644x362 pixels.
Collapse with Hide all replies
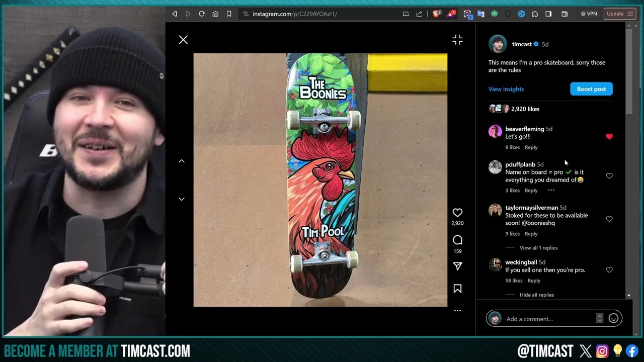537,295
